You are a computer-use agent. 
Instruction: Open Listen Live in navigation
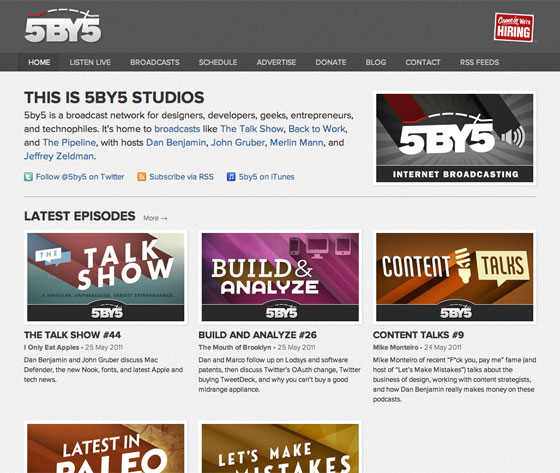point(90,62)
